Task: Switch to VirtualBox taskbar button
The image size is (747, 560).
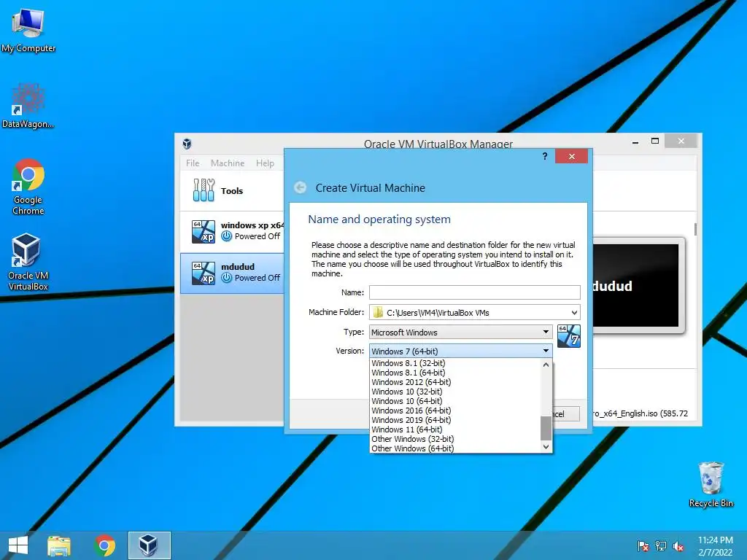Action: [x=149, y=545]
